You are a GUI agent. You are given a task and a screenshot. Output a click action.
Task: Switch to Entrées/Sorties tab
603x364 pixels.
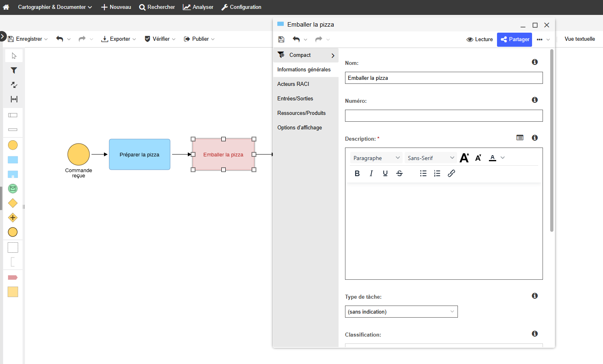point(295,98)
